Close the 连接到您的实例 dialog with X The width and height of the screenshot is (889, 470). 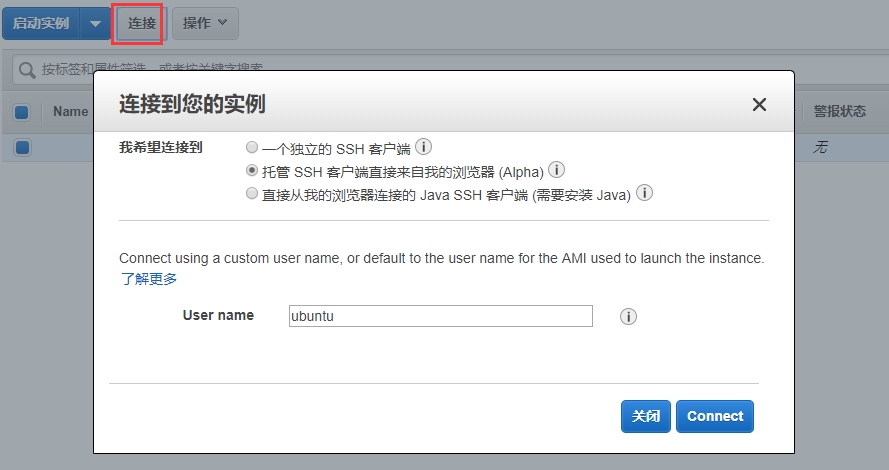[759, 105]
